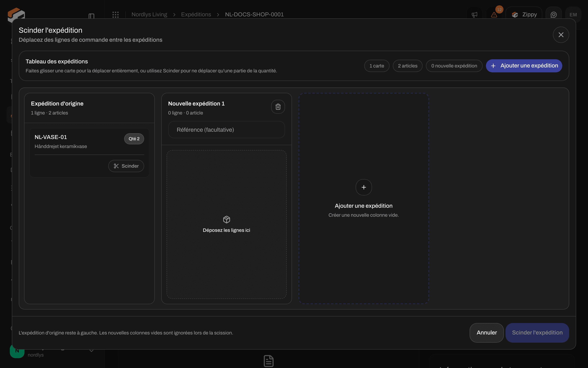The width and height of the screenshot is (588, 368).
Task: Expand the nordlys workspace switcher chevron
Action: point(91,351)
